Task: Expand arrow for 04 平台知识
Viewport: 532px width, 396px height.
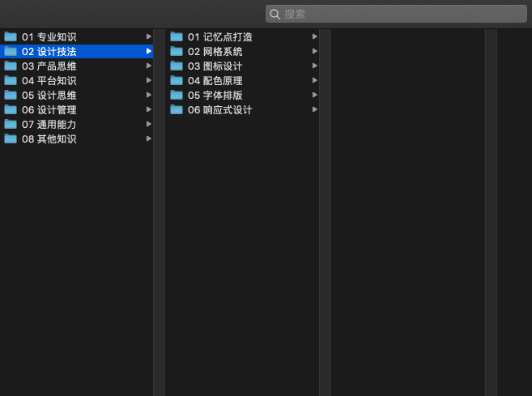Action: click(149, 80)
